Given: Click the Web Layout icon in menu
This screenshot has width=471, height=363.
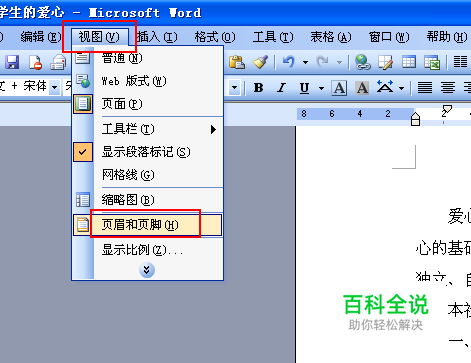Looking at the screenshot, I should tap(83, 81).
